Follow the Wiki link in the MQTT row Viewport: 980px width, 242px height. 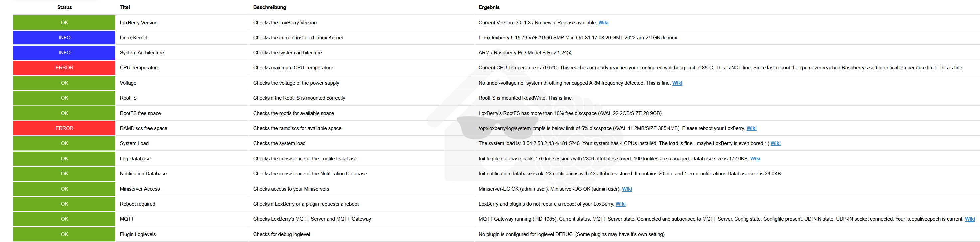(x=970, y=219)
